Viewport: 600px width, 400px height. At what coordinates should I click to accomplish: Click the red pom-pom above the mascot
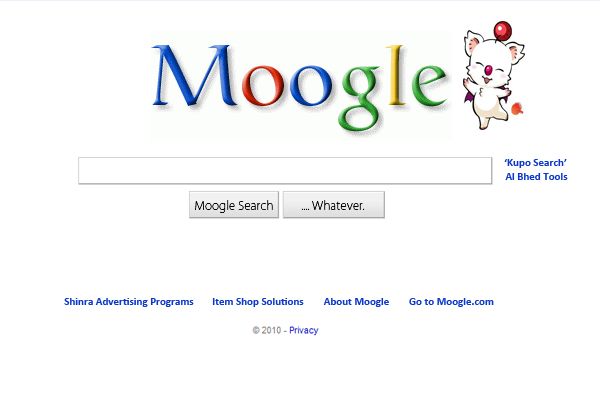pyautogui.click(x=503, y=31)
